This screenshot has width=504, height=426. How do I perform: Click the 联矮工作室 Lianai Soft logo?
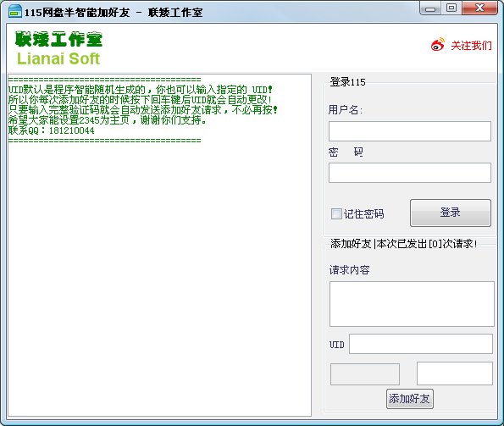(x=58, y=48)
